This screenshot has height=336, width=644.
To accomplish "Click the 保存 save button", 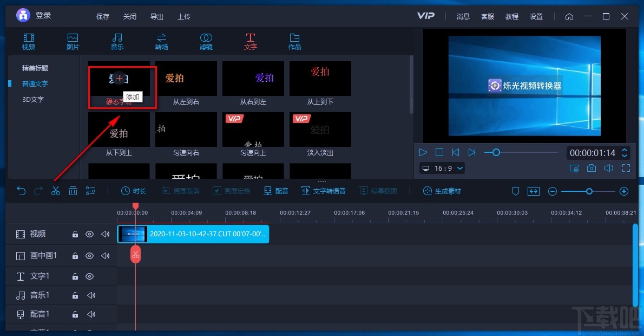I will pyautogui.click(x=102, y=16).
